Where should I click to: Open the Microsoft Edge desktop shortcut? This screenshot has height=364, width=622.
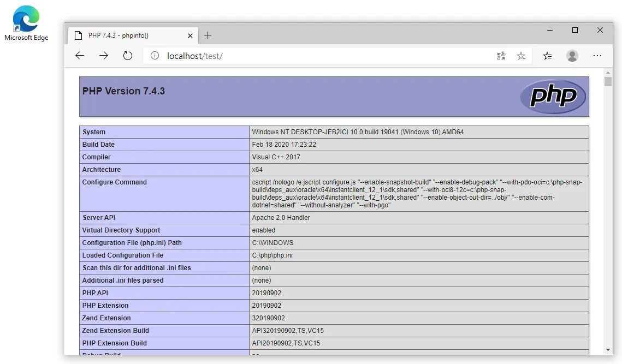point(26,24)
